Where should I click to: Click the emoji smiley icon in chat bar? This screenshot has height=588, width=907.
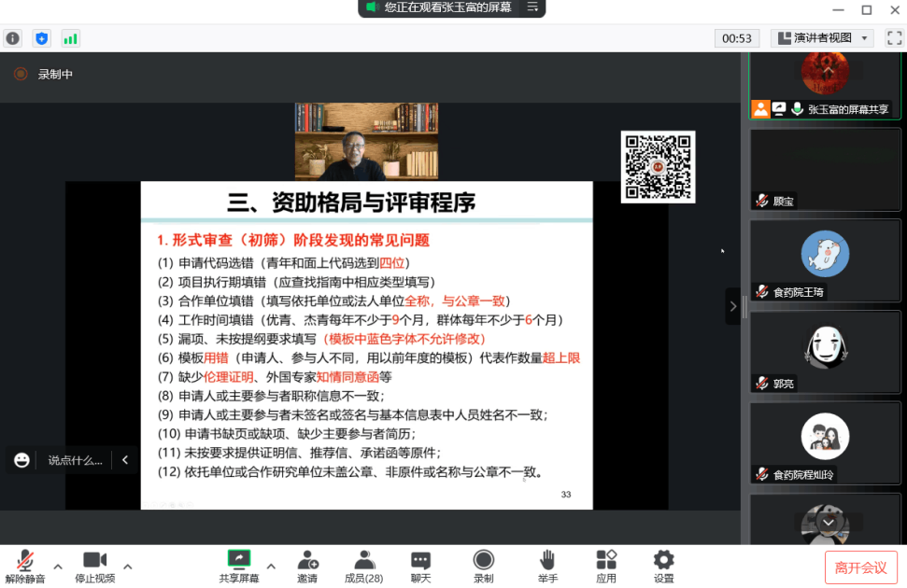click(21, 460)
